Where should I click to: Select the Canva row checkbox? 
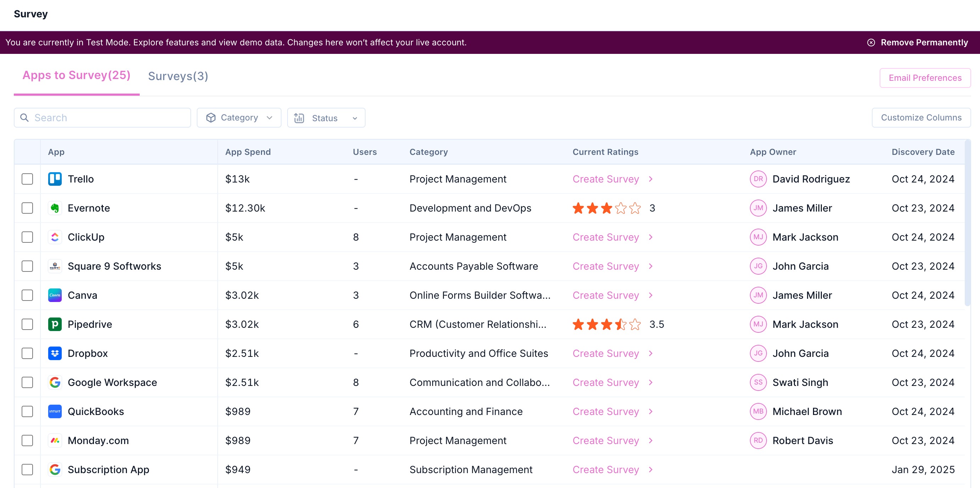[27, 295]
